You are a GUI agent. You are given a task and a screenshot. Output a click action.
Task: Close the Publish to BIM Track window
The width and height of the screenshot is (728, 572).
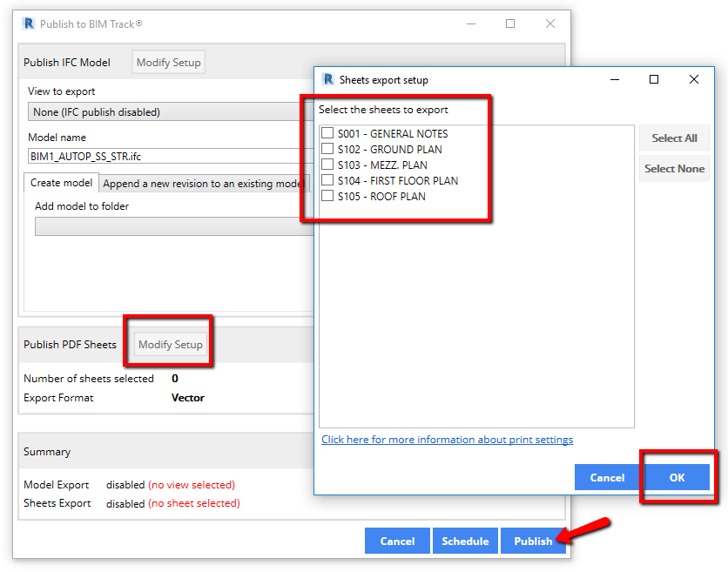pyautogui.click(x=550, y=24)
